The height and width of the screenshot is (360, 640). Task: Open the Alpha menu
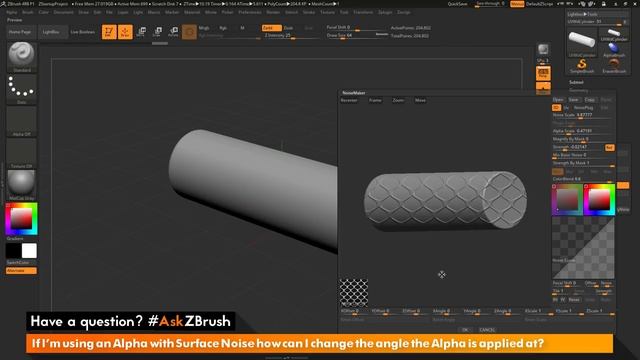[x=12, y=13]
